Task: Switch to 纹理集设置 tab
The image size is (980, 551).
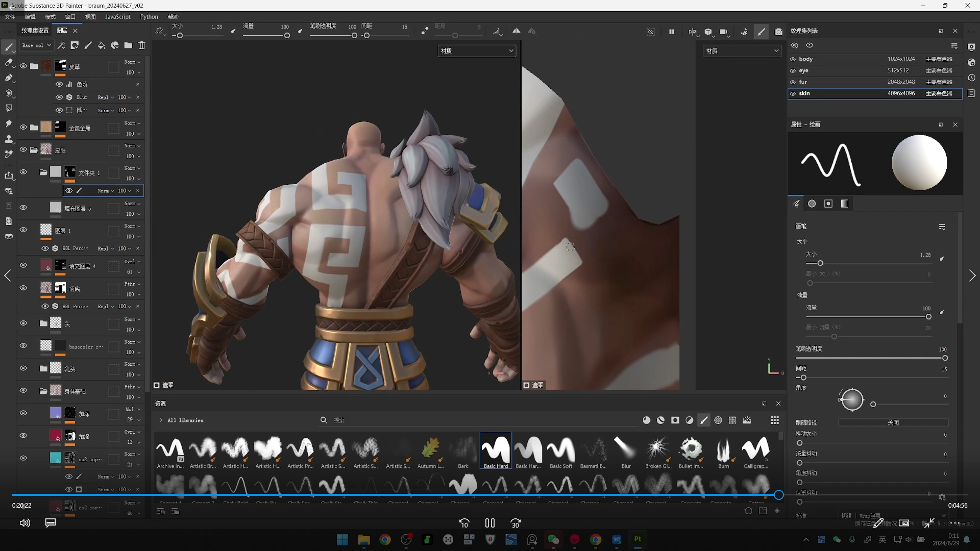Action: (35, 31)
